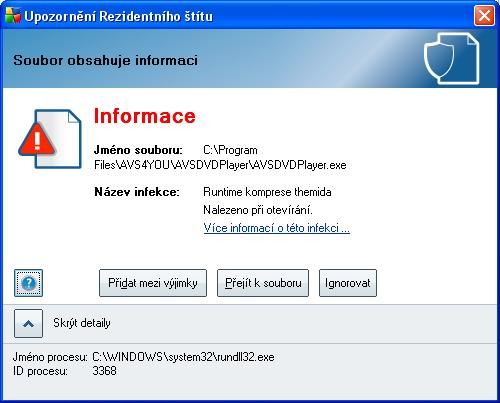500x403 pixels.
Task: Click the rundll32.exe process path
Action: pos(183,357)
